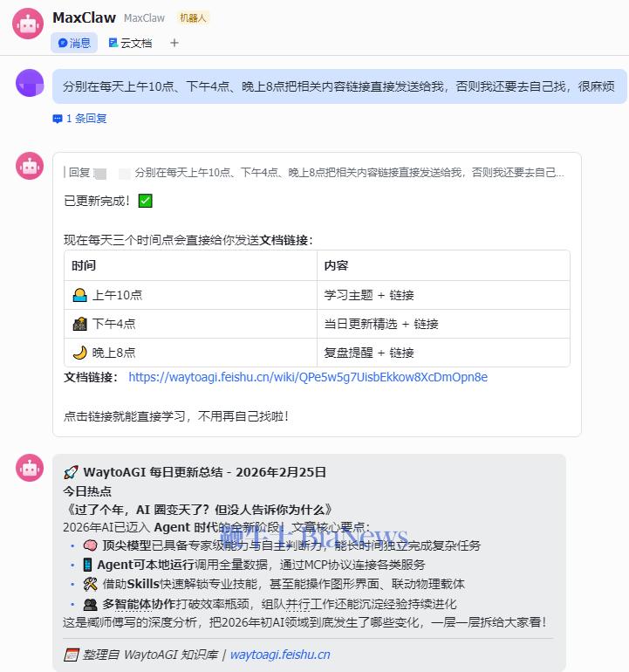Click the reply bubble icon beside 1 条回复

[x=58, y=119]
